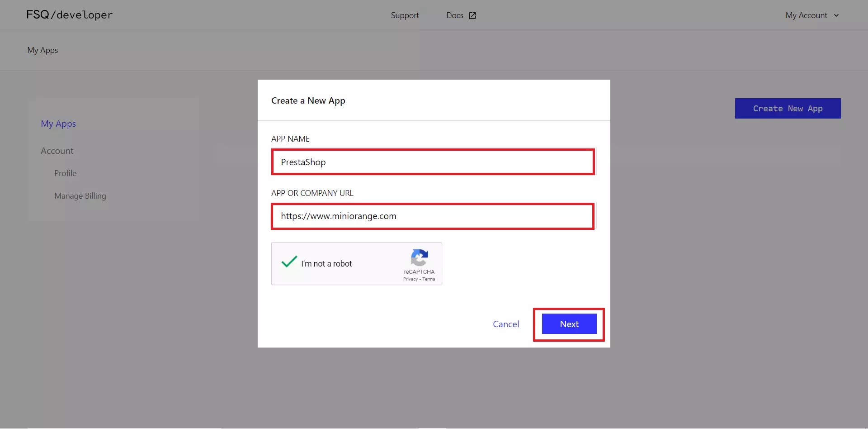Click the Cancel link in the dialog
The image size is (868, 429).
click(506, 324)
